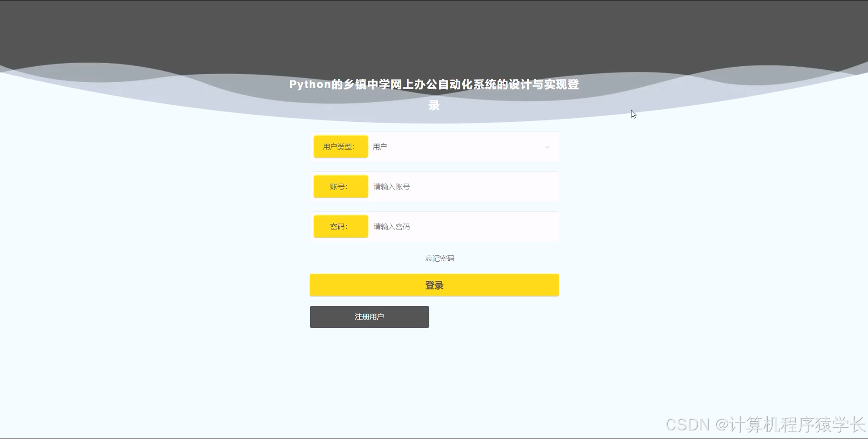The image size is (868, 439).
Task: Click the page title text
Action: tap(434, 85)
